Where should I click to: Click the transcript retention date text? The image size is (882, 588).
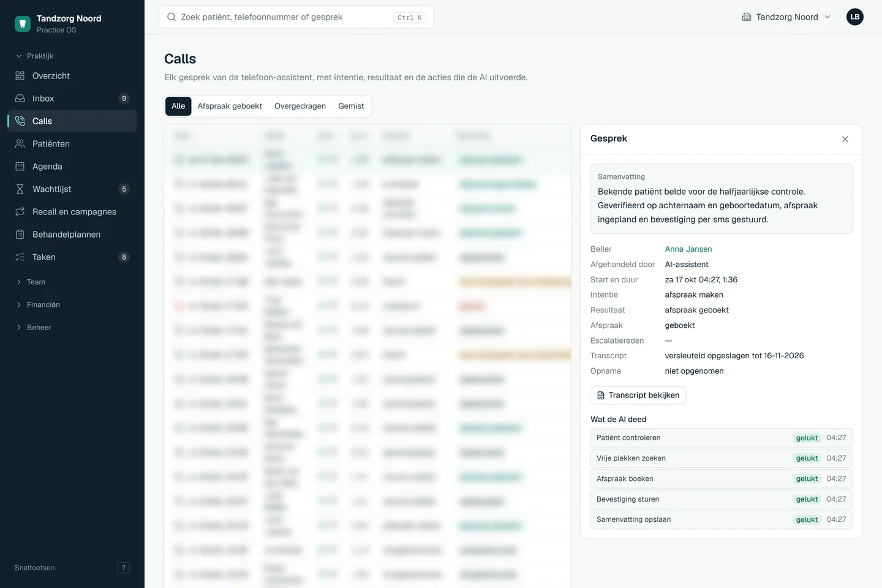coord(734,356)
